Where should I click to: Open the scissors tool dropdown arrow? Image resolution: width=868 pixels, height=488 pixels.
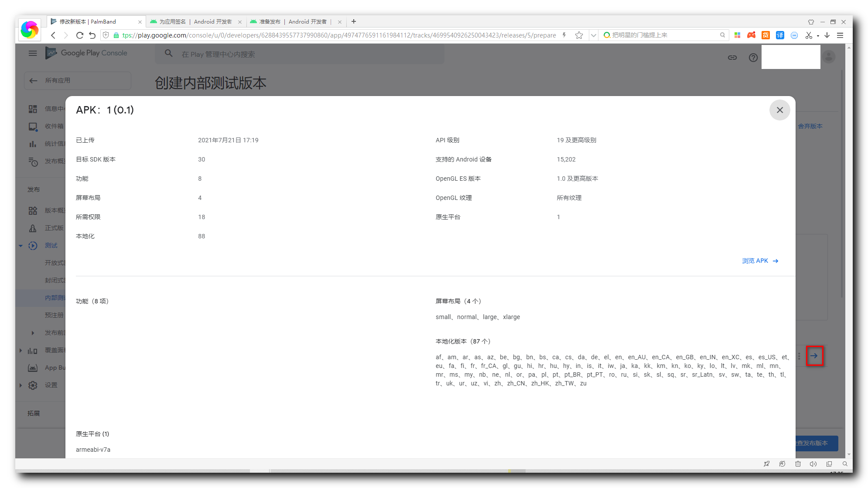pyautogui.click(x=818, y=36)
